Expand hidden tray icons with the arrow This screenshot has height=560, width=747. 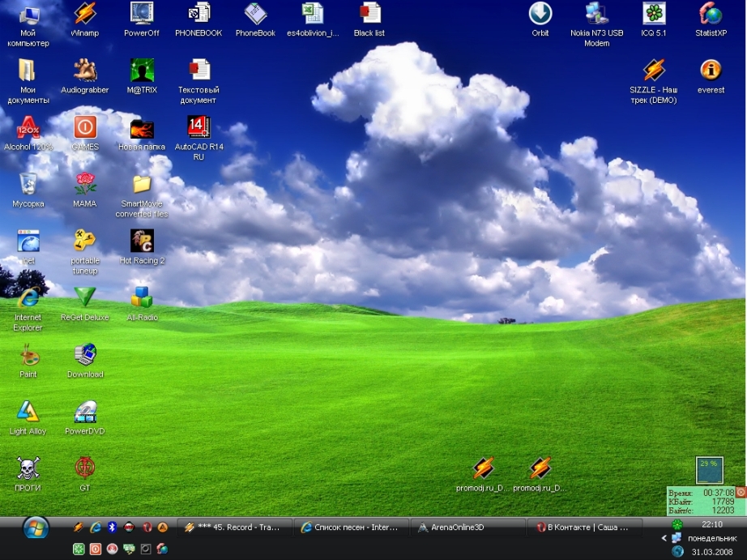pos(664,538)
